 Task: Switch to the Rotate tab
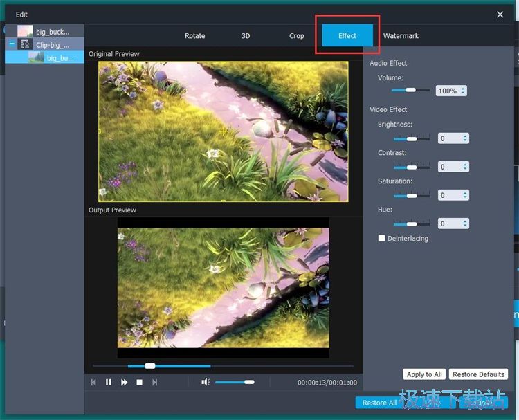tap(194, 36)
